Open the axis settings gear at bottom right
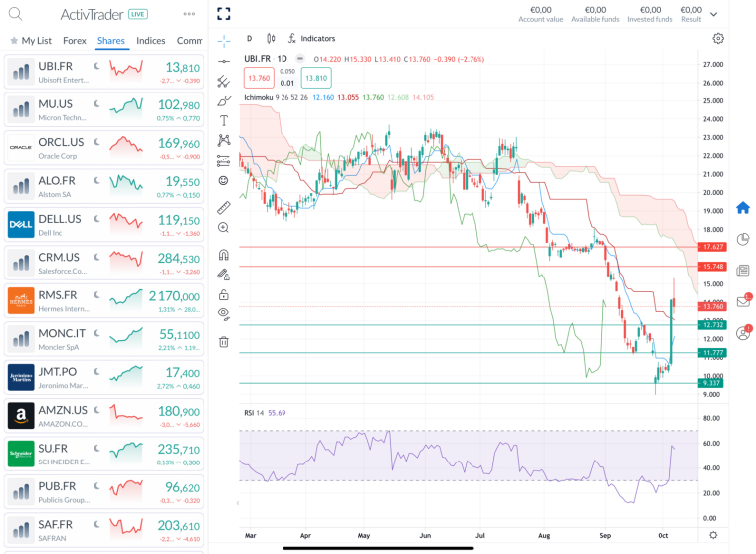The height and width of the screenshot is (554, 756). point(713,535)
